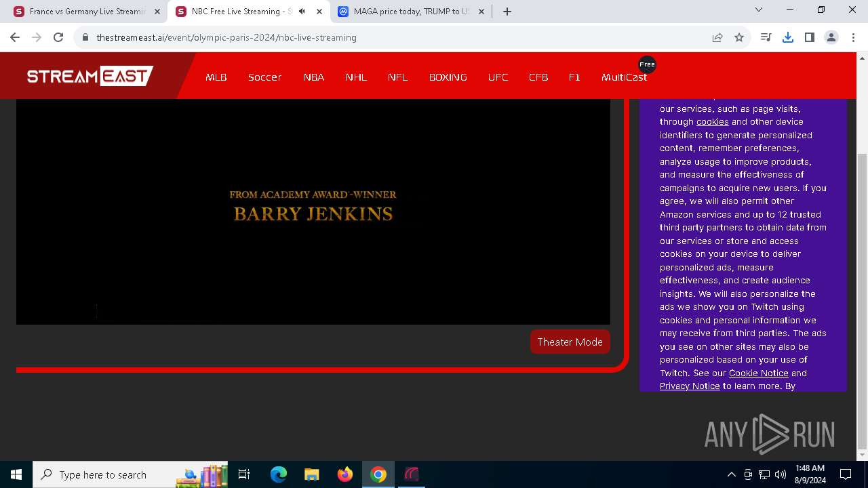
Task: Close the France vs Germany tab
Action: [157, 12]
